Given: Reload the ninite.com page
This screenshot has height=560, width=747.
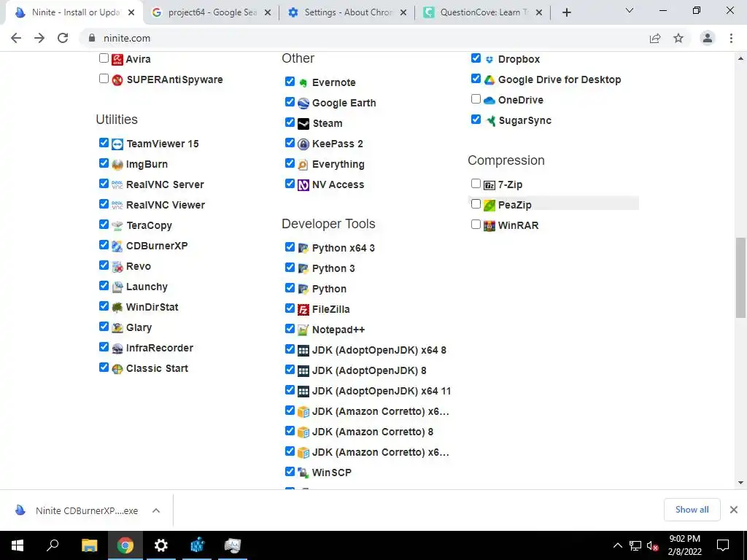Looking at the screenshot, I should point(63,38).
